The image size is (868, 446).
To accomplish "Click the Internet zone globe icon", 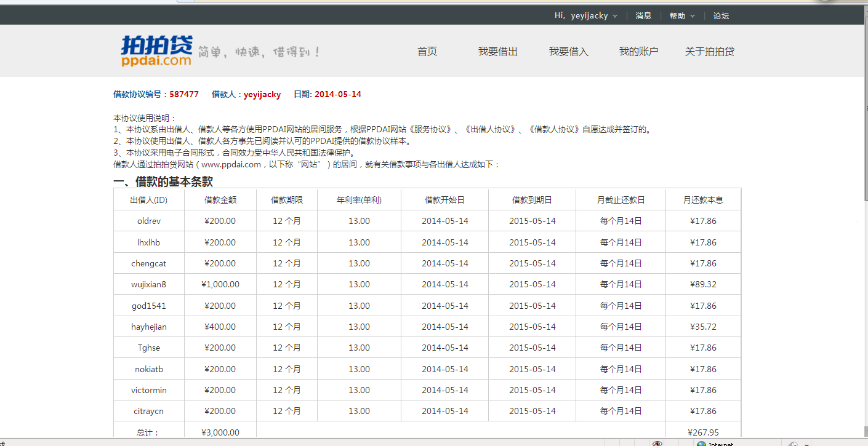I will 701,444.
